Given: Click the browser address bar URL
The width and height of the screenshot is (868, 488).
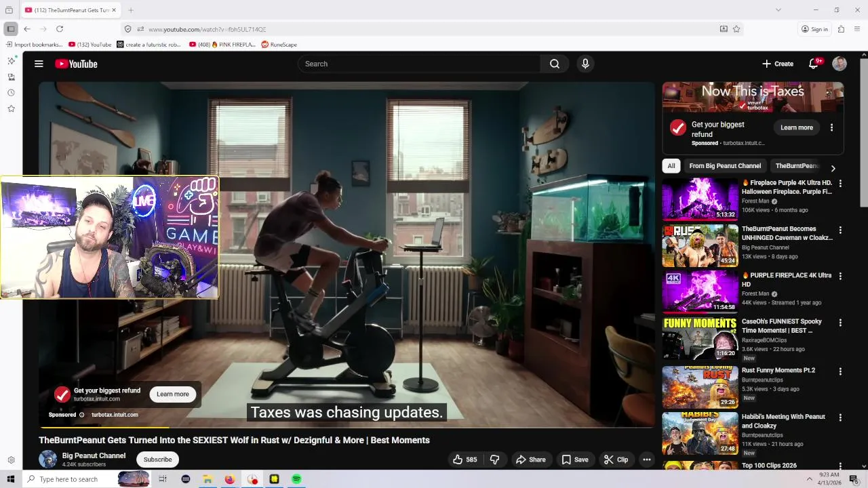Looking at the screenshot, I should coord(207,29).
